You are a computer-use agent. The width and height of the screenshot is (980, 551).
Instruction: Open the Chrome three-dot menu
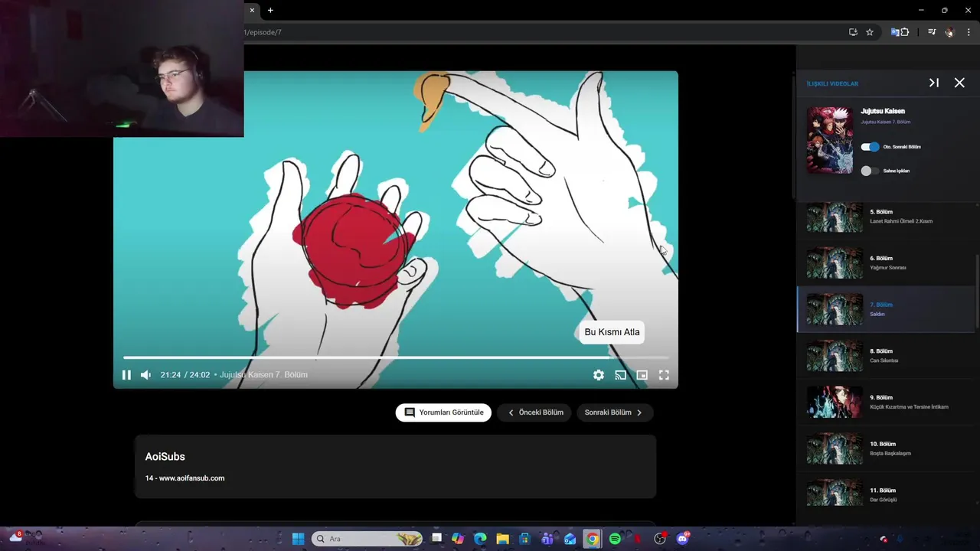(969, 32)
